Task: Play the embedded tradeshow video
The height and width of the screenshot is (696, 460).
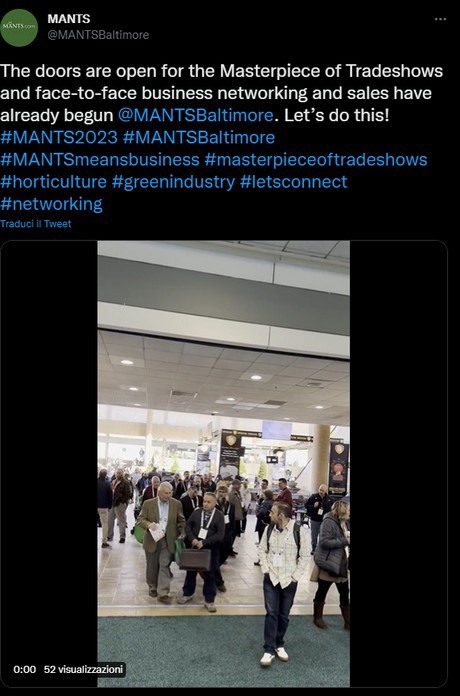Action: pyautogui.click(x=223, y=464)
